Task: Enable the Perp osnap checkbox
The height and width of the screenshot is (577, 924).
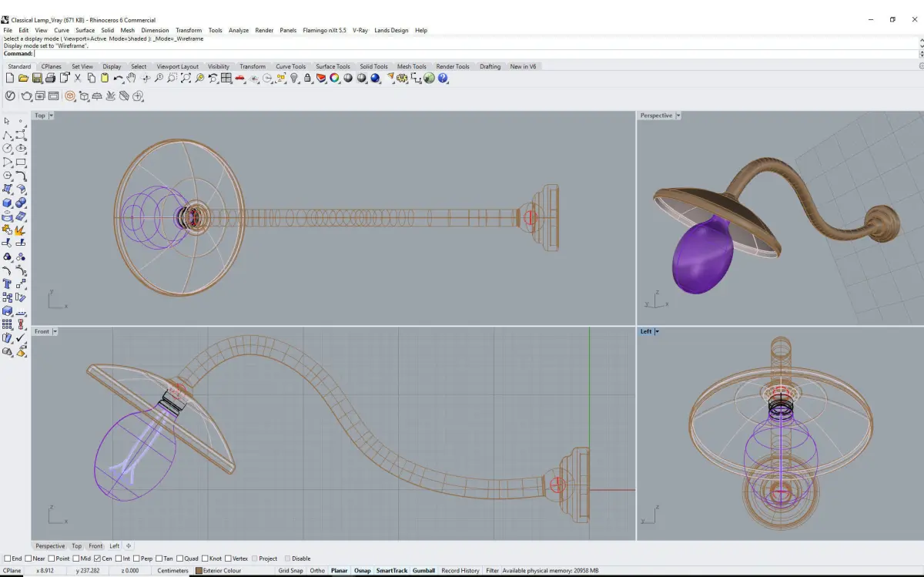Action: point(137,559)
